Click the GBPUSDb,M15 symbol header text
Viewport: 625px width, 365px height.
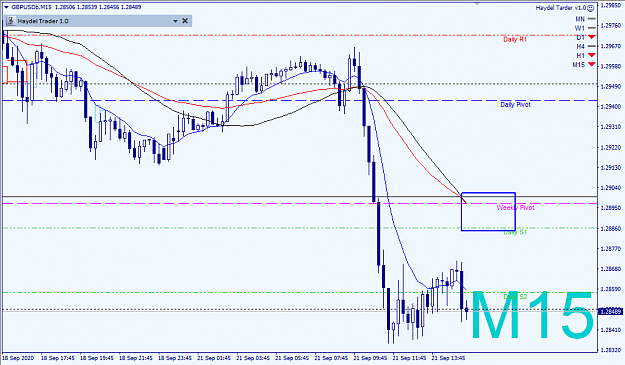tap(31, 7)
